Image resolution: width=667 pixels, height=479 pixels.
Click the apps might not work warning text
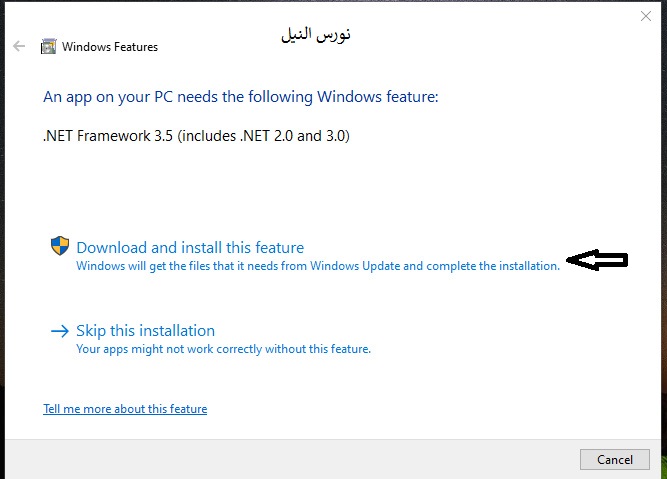224,349
